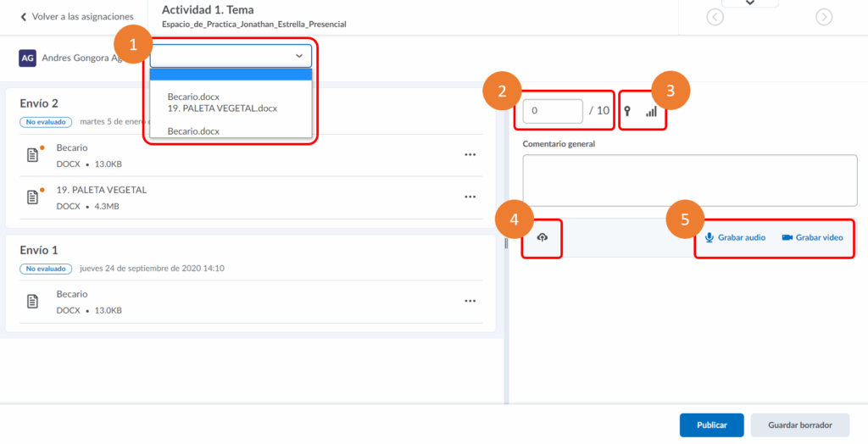Viewport: 868px width, 444px height.
Task: Click the next student arrow icon
Action: pos(823,17)
